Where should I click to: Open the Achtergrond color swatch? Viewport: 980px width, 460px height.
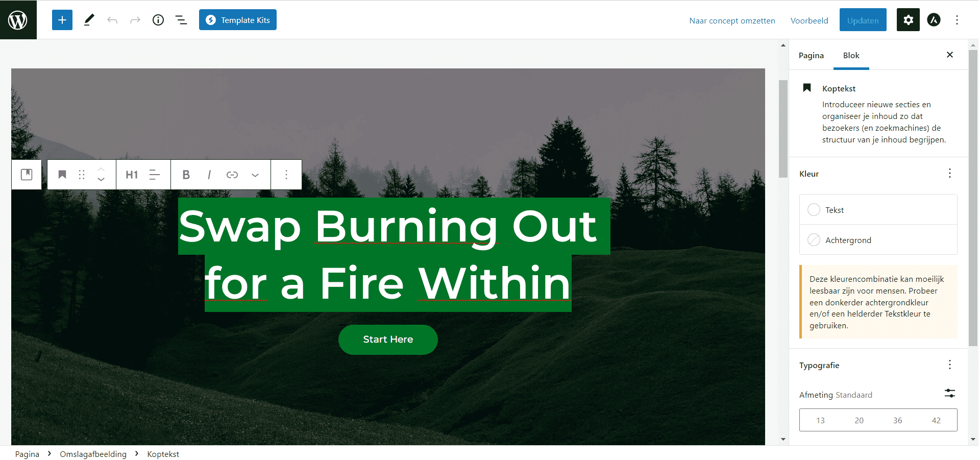878,240
